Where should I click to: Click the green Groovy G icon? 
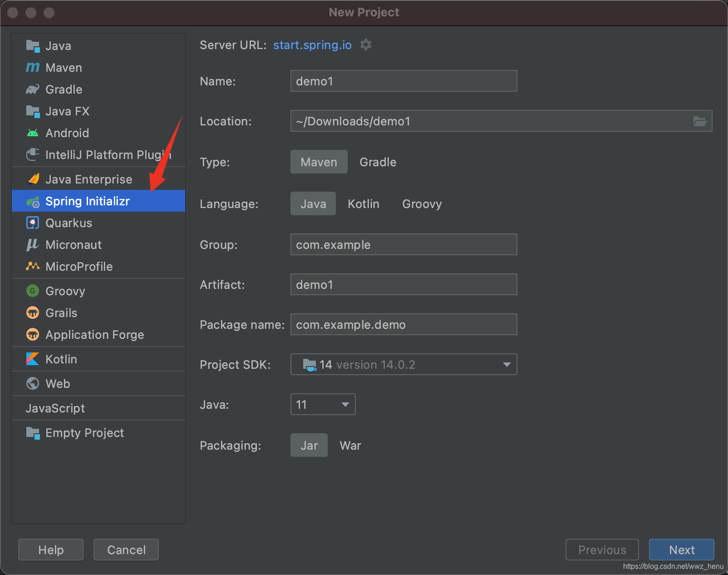33,291
